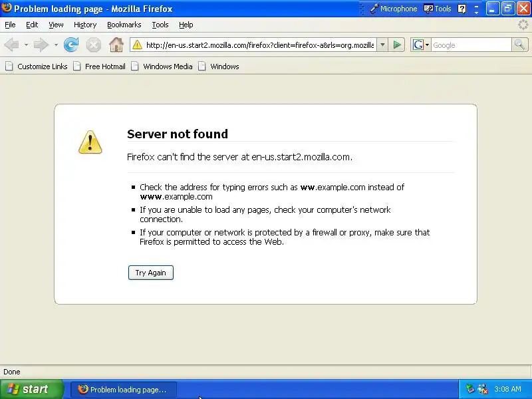The height and width of the screenshot is (399, 532).
Task: Click the network connection tray icon
Action: 483,389
